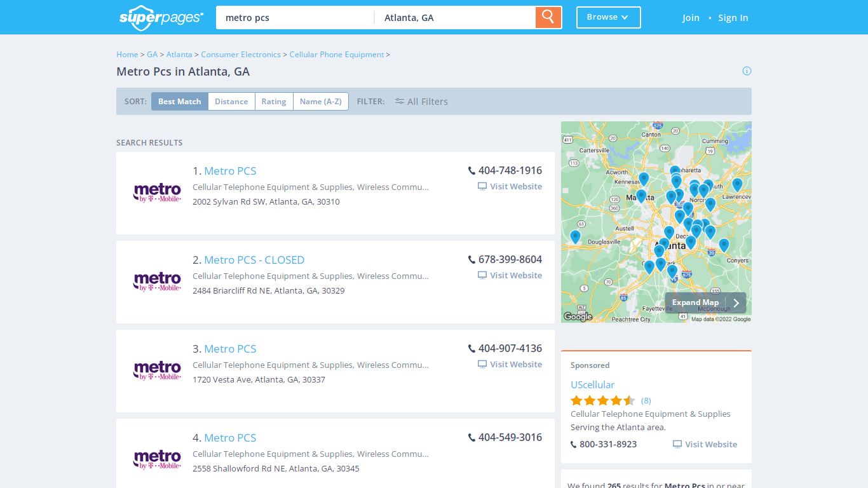
Task: Open the Browse dropdown menu
Action: pyautogui.click(x=608, y=18)
